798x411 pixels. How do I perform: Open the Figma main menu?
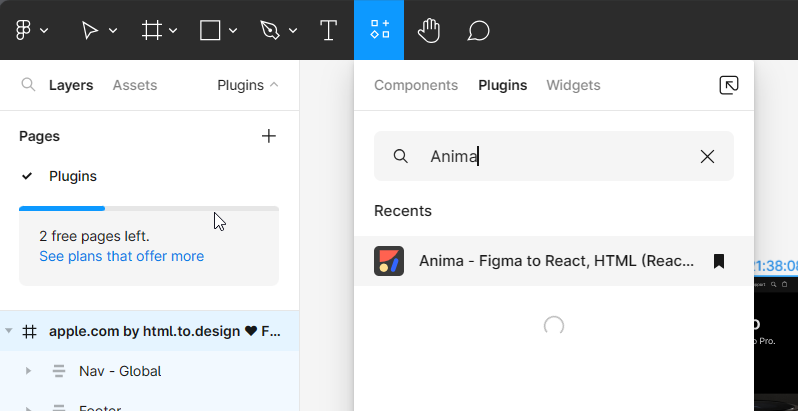click(31, 30)
